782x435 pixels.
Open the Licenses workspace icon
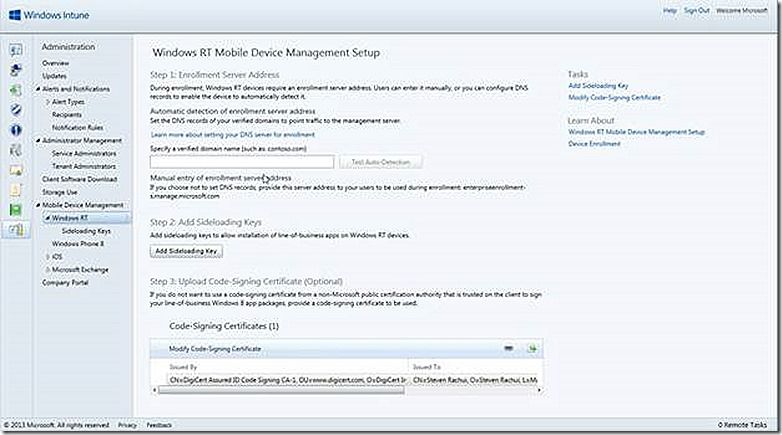click(16, 170)
